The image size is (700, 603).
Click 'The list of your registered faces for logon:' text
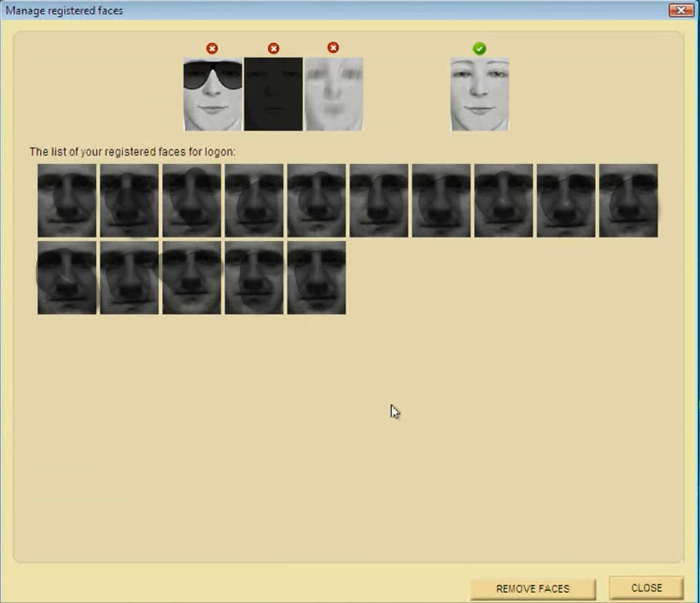tap(132, 152)
